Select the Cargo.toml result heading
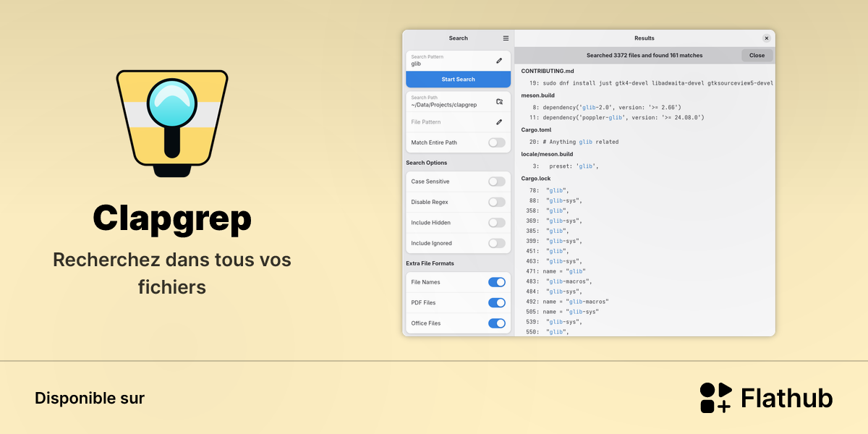Image resolution: width=868 pixels, height=434 pixels. coord(536,129)
